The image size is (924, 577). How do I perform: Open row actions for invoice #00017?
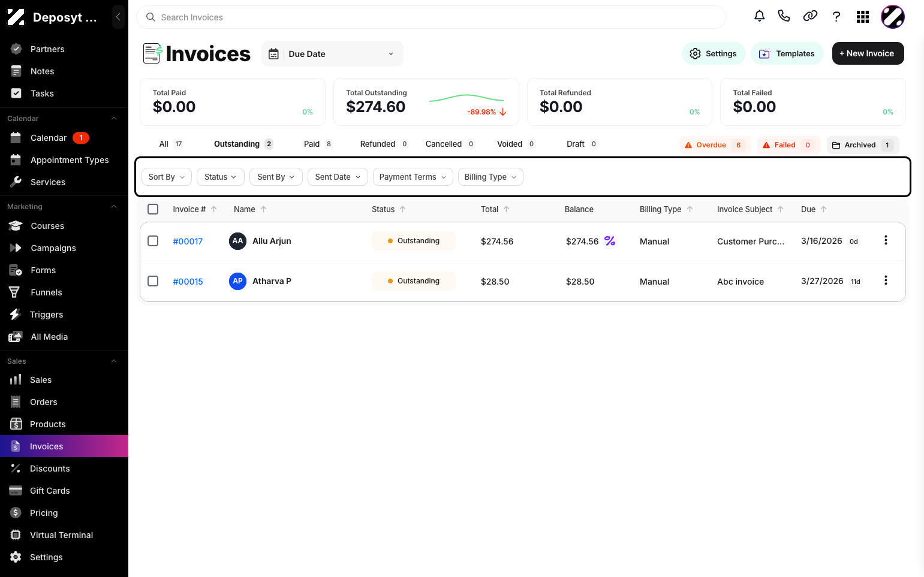886,240
